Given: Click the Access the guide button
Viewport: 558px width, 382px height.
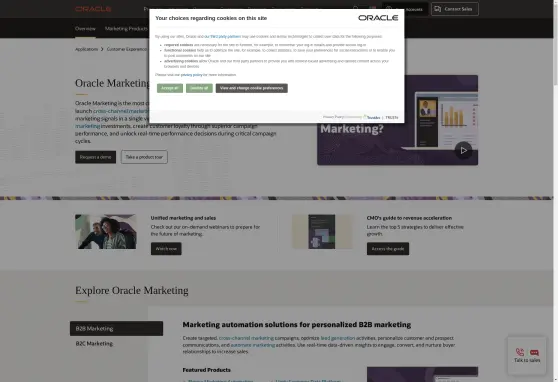Looking at the screenshot, I should coord(388,248).
